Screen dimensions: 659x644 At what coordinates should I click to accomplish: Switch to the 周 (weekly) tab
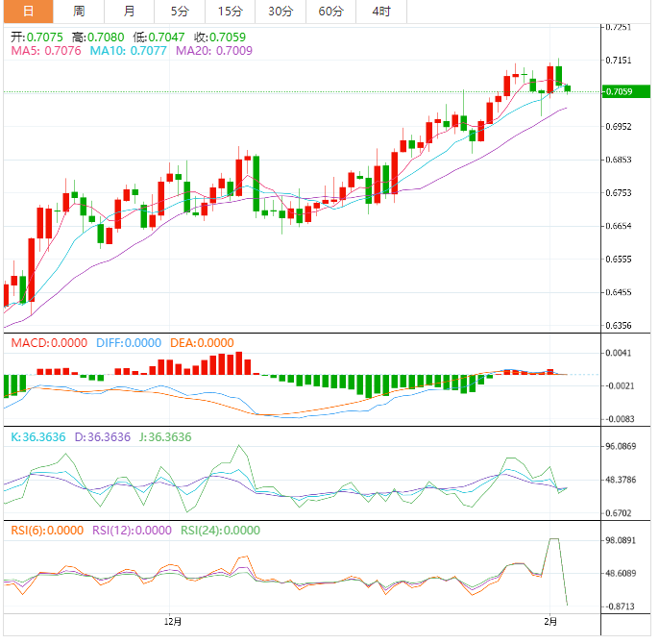(79, 12)
